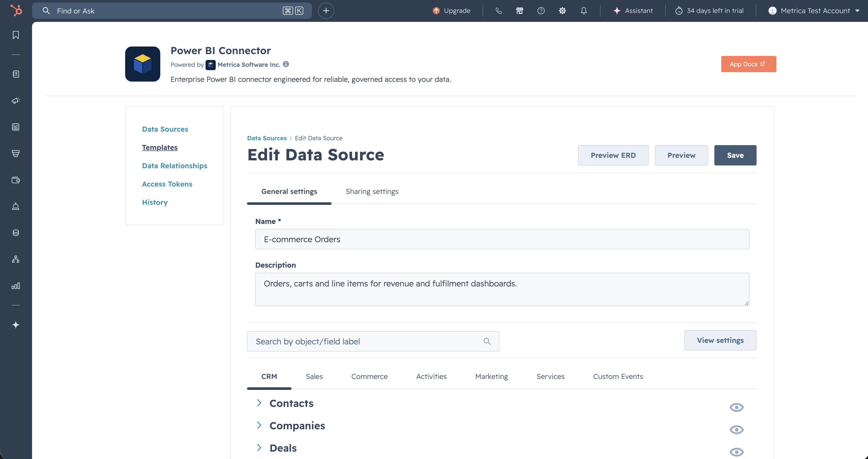Select the General settings tab
This screenshot has height=459, width=868.
point(289,191)
